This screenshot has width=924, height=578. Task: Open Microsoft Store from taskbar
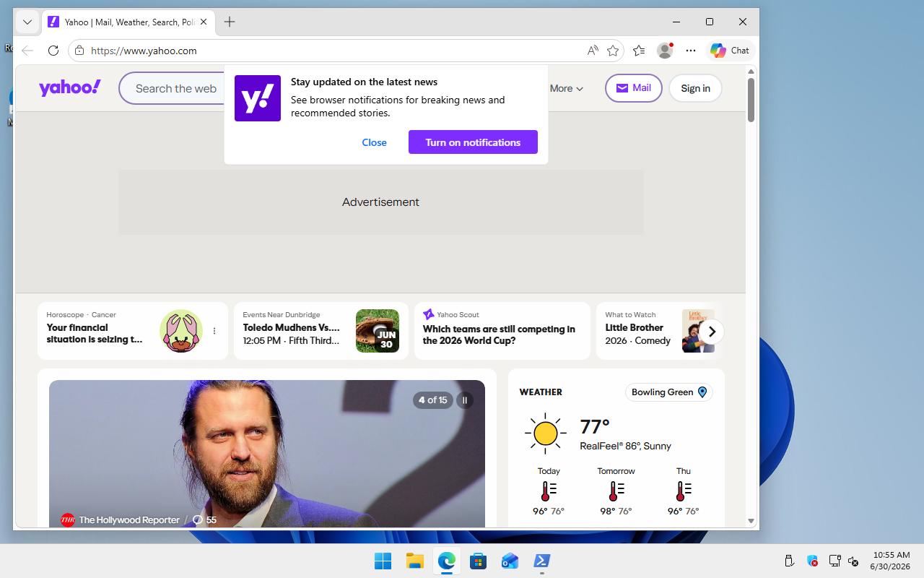pyautogui.click(x=478, y=561)
